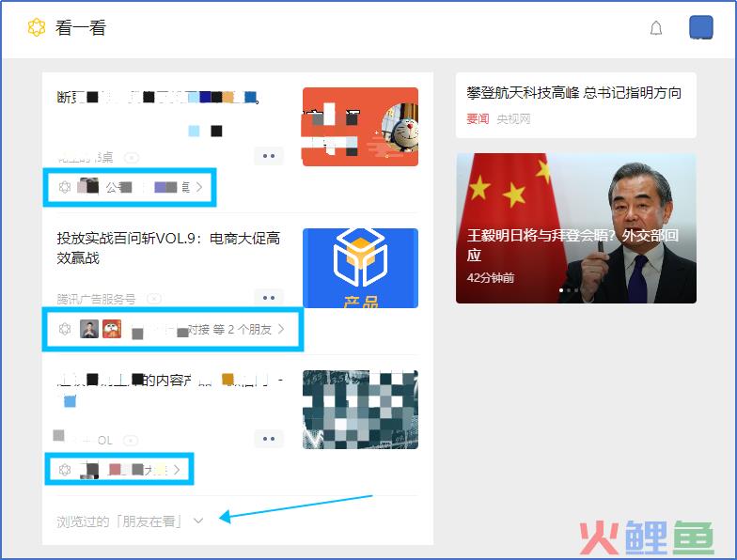This screenshot has width=737, height=560.
Task: Open 腾讯广告服务号 account name
Action: [x=96, y=299]
